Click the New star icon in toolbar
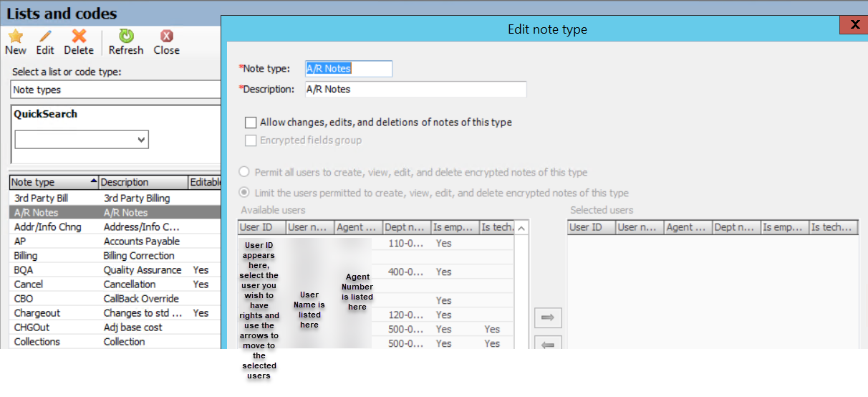This screenshot has width=868, height=397. point(16,36)
